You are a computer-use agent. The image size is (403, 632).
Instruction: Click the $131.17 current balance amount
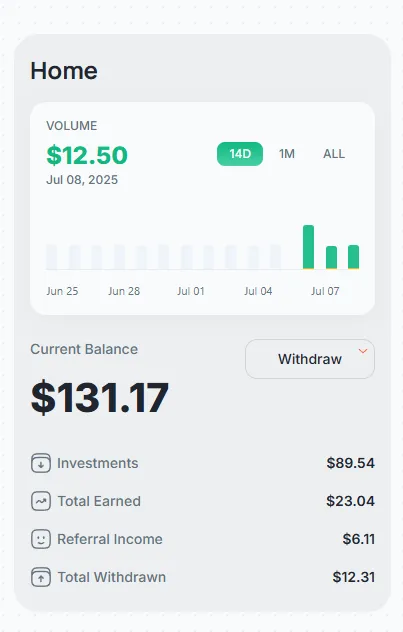coord(100,398)
